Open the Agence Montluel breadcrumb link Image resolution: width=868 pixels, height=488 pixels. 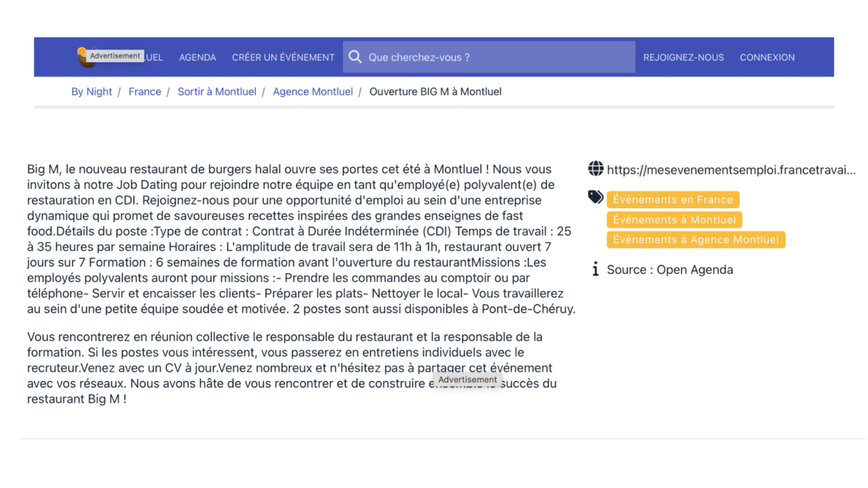(312, 92)
